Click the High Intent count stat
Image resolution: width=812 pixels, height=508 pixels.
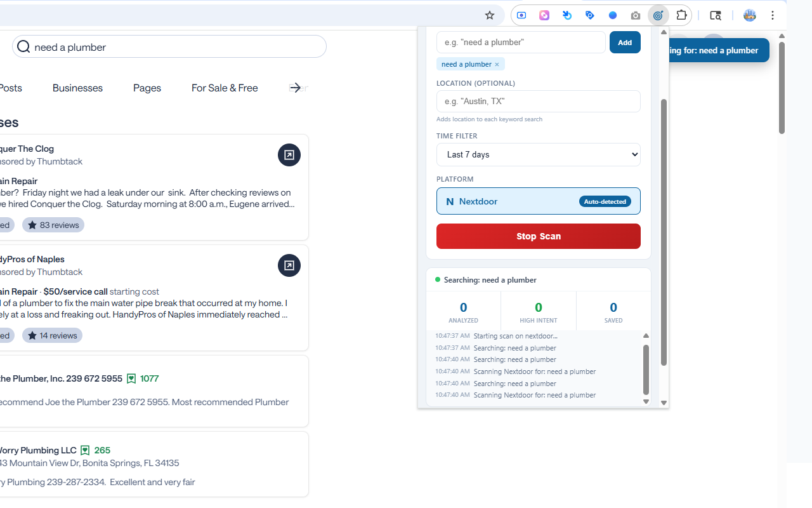[x=539, y=311]
